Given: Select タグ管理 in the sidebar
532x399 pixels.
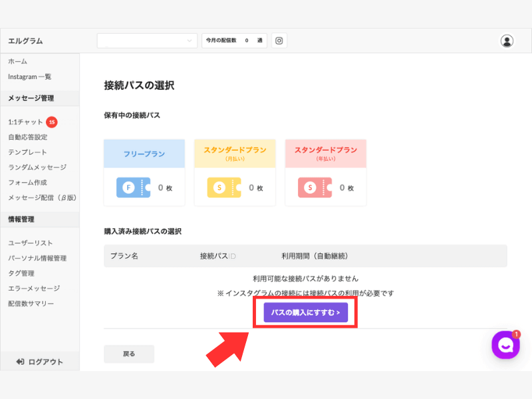Looking at the screenshot, I should click(21, 273).
